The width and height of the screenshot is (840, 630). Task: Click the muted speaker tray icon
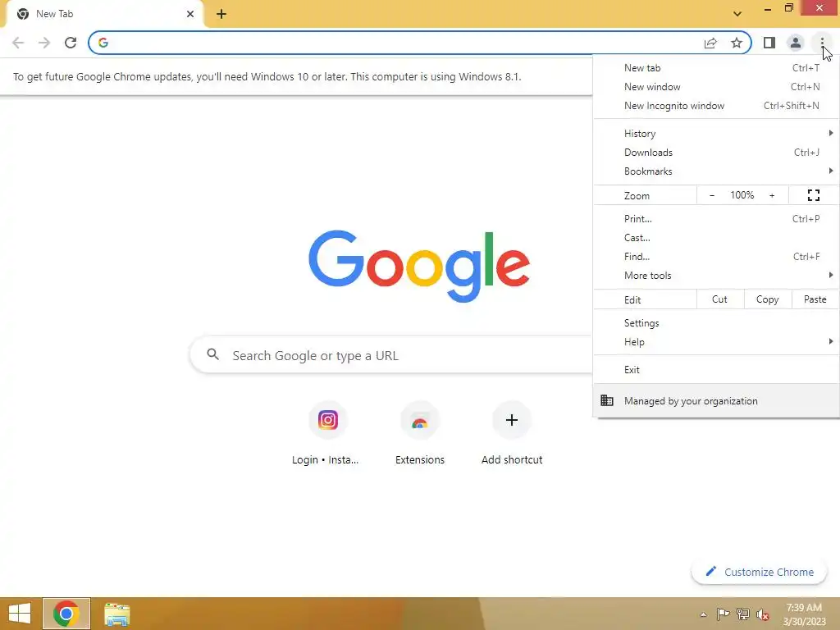point(763,614)
